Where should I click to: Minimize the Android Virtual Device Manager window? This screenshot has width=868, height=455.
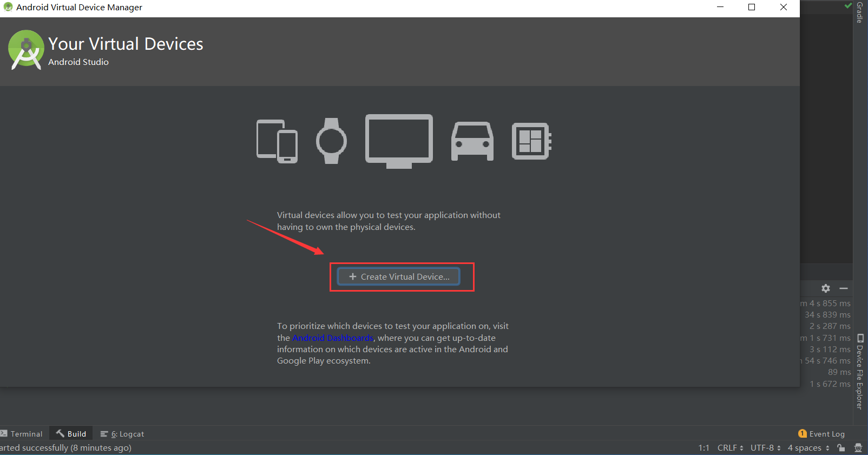[x=720, y=7]
